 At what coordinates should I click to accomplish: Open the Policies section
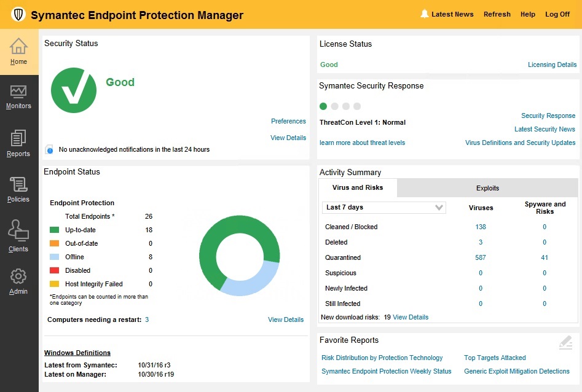point(18,190)
